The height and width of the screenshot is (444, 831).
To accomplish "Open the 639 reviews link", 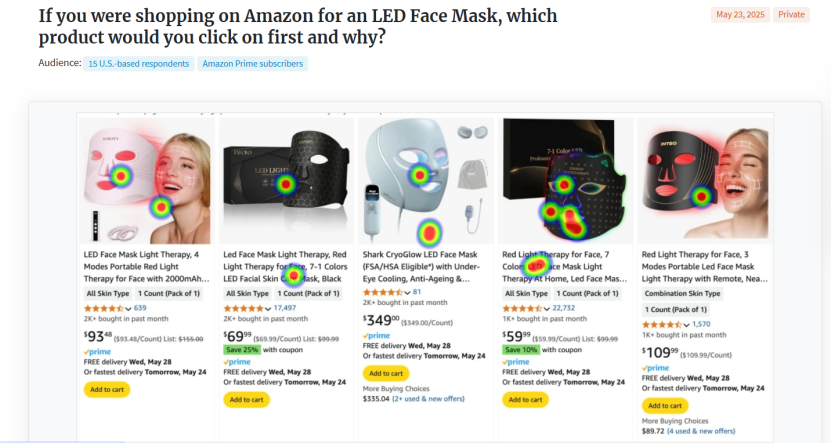I will pyautogui.click(x=140, y=308).
